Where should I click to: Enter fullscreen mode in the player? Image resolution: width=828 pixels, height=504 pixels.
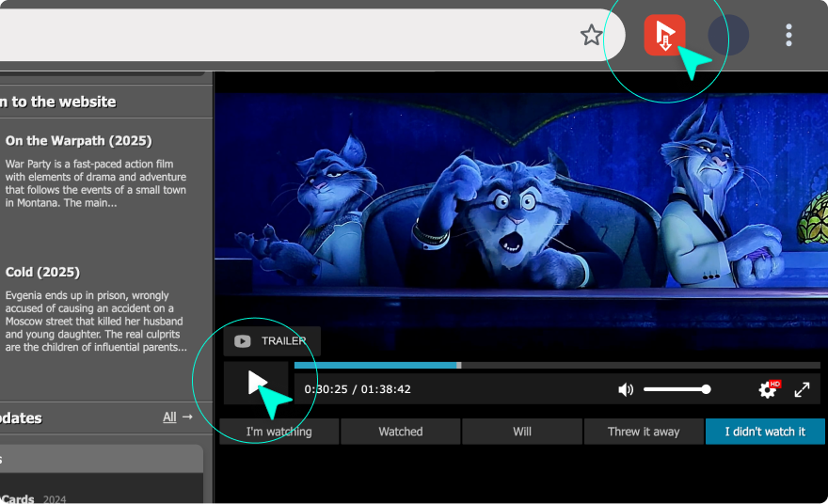(802, 389)
